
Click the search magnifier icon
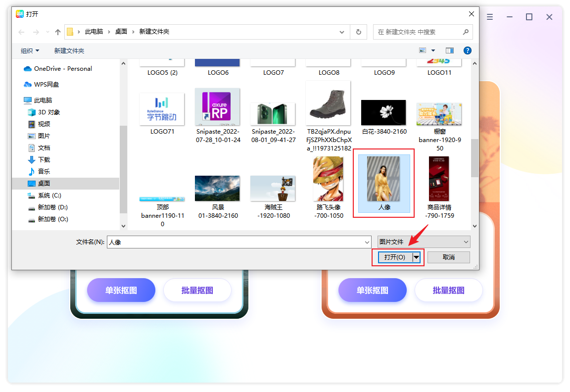click(x=466, y=32)
